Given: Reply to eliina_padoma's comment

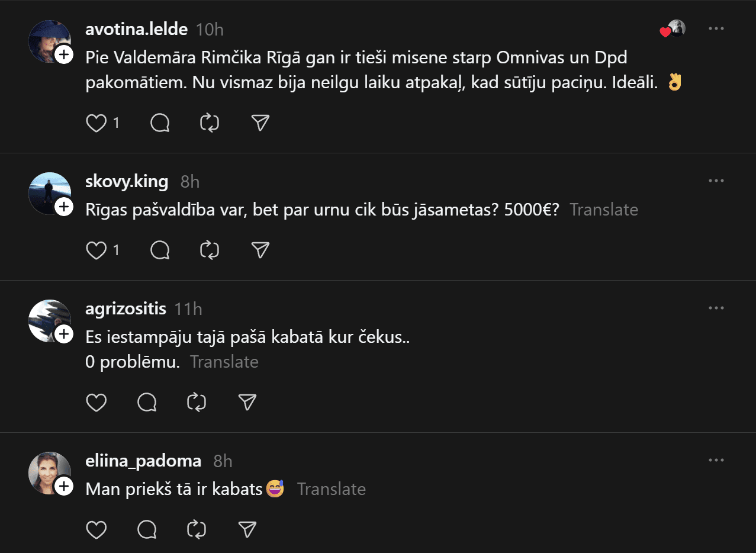Looking at the screenshot, I should [147, 529].
